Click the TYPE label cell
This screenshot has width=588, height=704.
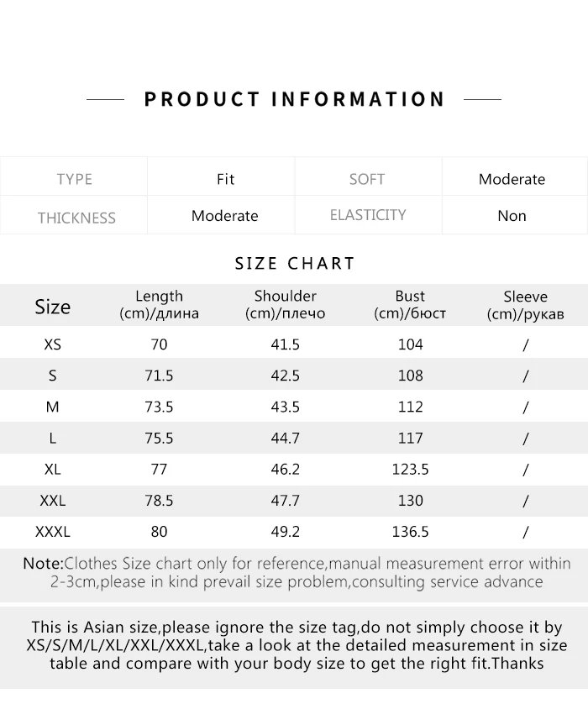[x=74, y=179]
